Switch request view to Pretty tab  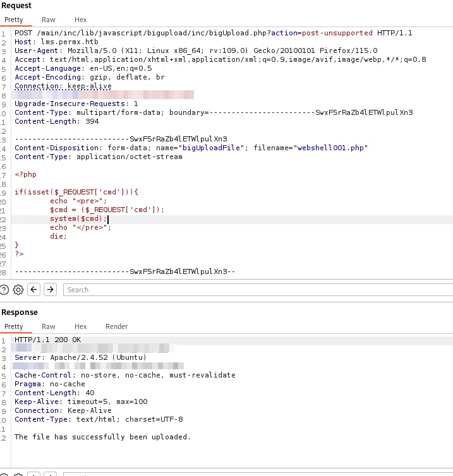click(x=14, y=20)
